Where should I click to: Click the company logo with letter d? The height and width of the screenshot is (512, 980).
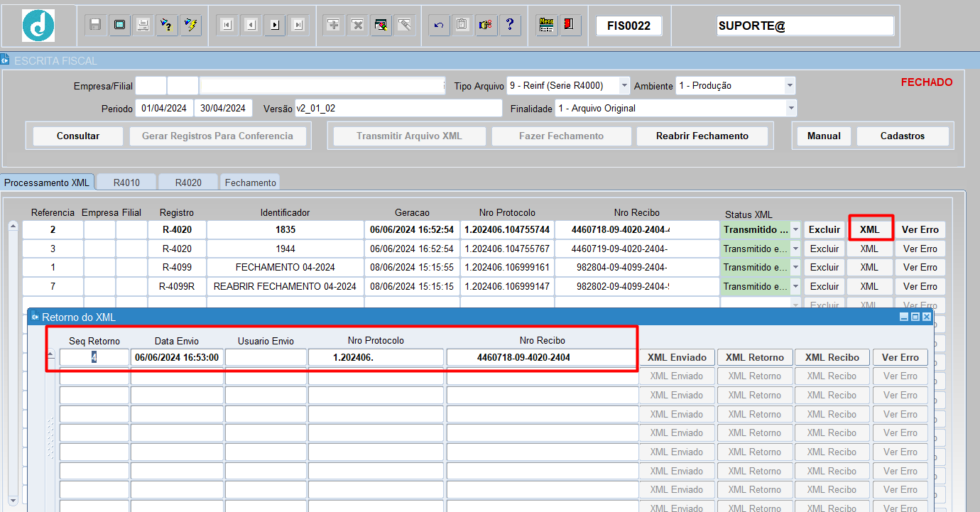38,26
